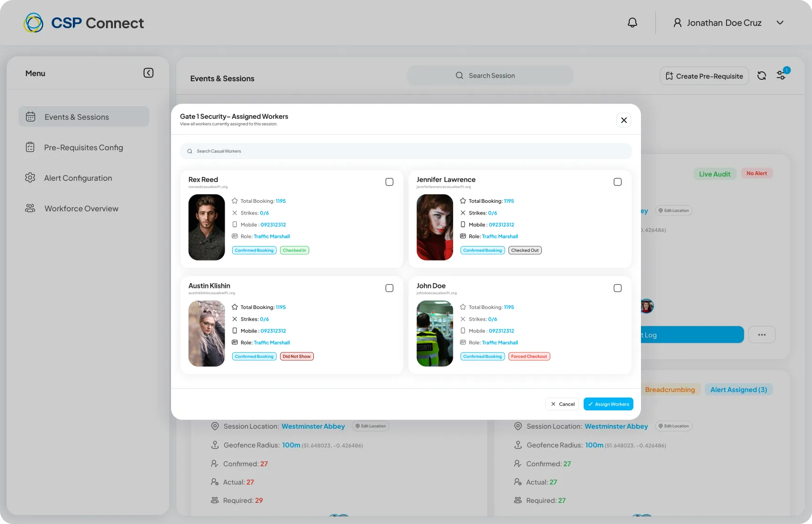Click the location pin icon in bottom-left card
The width and height of the screenshot is (812, 524).
click(215, 426)
